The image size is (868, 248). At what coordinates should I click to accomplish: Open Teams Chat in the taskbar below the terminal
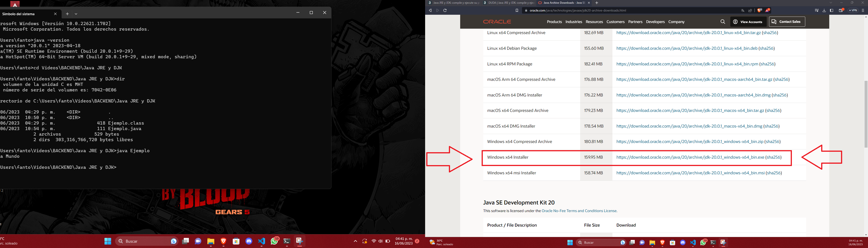tap(198, 241)
